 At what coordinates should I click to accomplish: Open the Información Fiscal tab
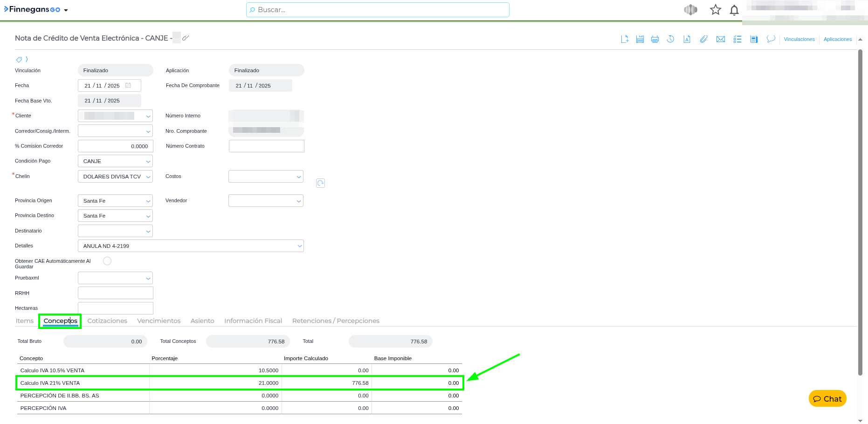[x=253, y=321]
